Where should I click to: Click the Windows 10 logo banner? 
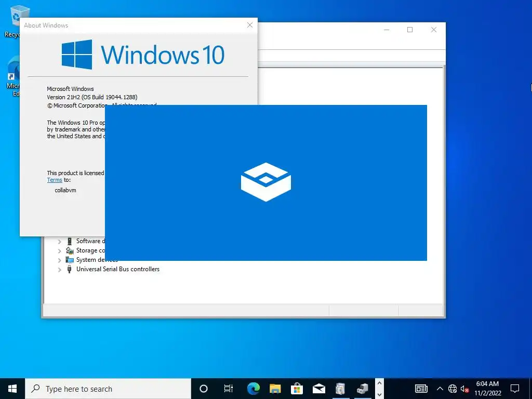pos(143,54)
